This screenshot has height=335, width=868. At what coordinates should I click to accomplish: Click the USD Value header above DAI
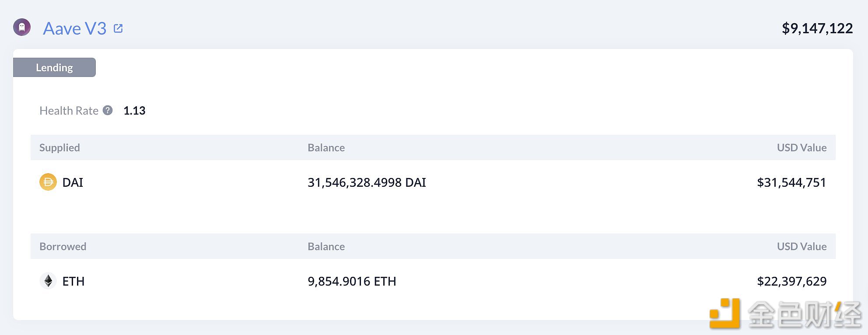801,147
